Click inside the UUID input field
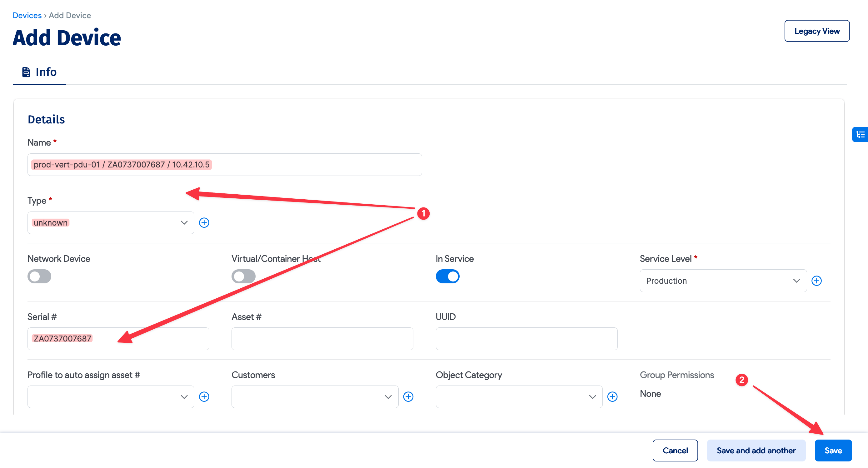The image size is (868, 468). [526, 339]
